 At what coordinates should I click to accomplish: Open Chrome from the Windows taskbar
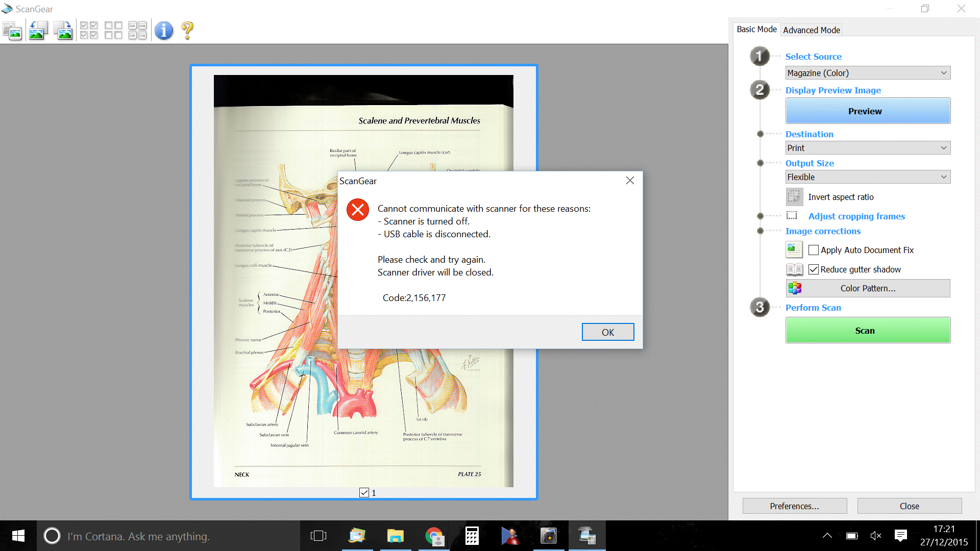coord(434,536)
